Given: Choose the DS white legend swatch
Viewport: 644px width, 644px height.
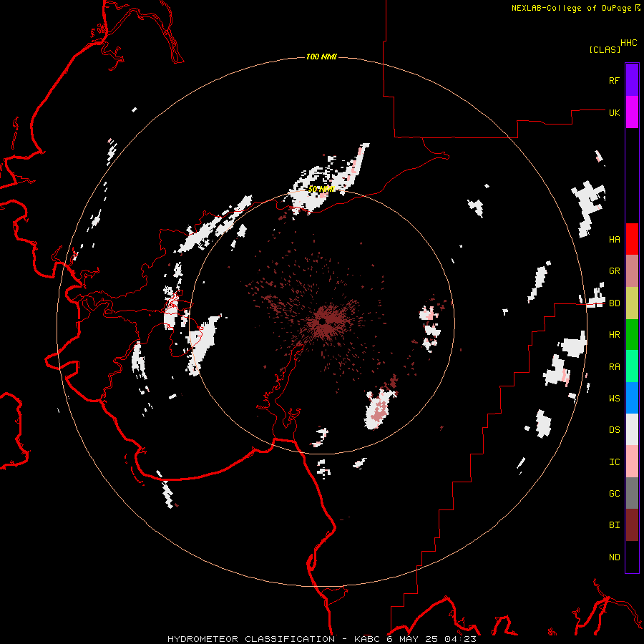Looking at the screenshot, I should coord(632,429).
